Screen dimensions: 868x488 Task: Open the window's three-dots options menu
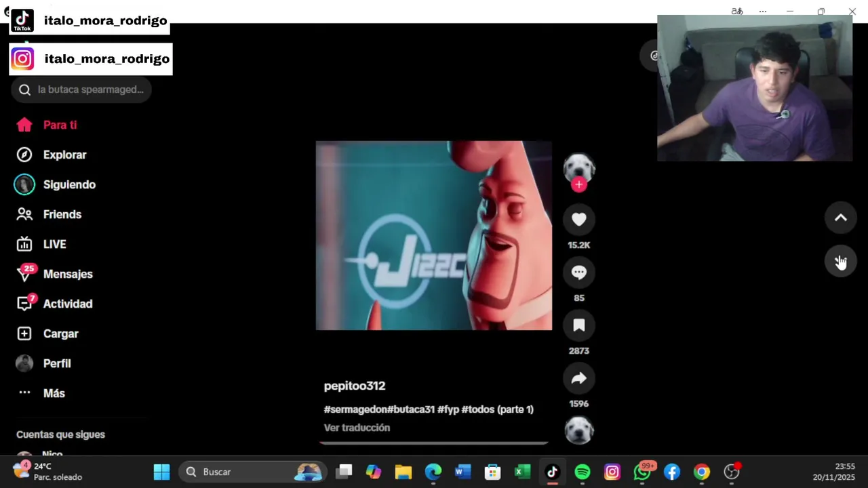point(763,12)
